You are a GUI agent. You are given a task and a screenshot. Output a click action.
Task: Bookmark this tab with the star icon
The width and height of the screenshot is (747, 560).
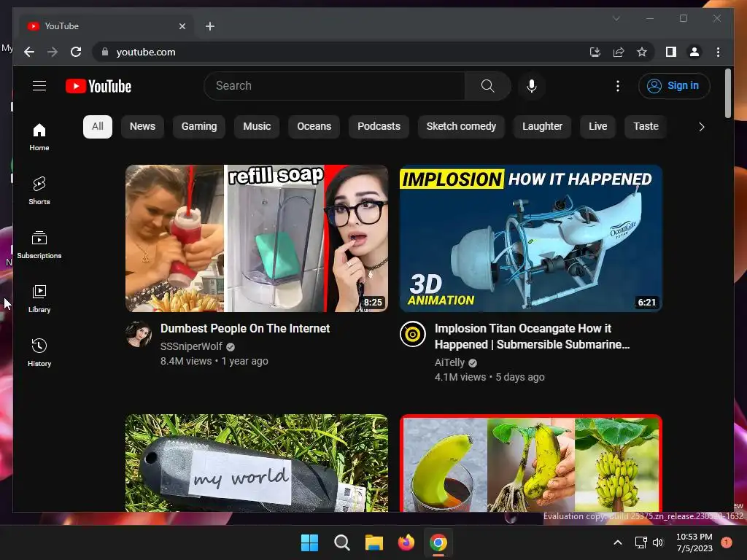(x=642, y=52)
